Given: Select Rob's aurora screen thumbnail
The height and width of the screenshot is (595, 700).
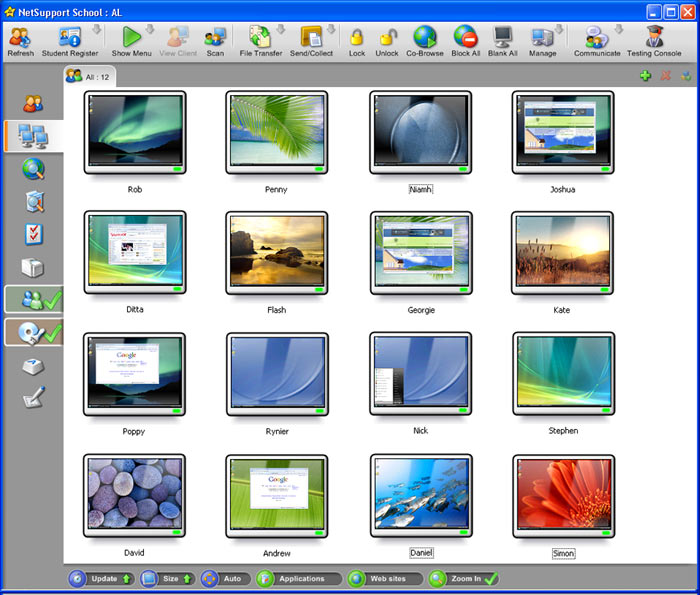Looking at the screenshot, I should coord(135,133).
